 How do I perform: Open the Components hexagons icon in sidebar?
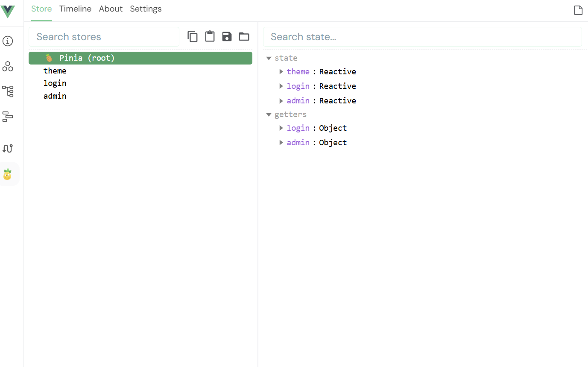(x=8, y=66)
